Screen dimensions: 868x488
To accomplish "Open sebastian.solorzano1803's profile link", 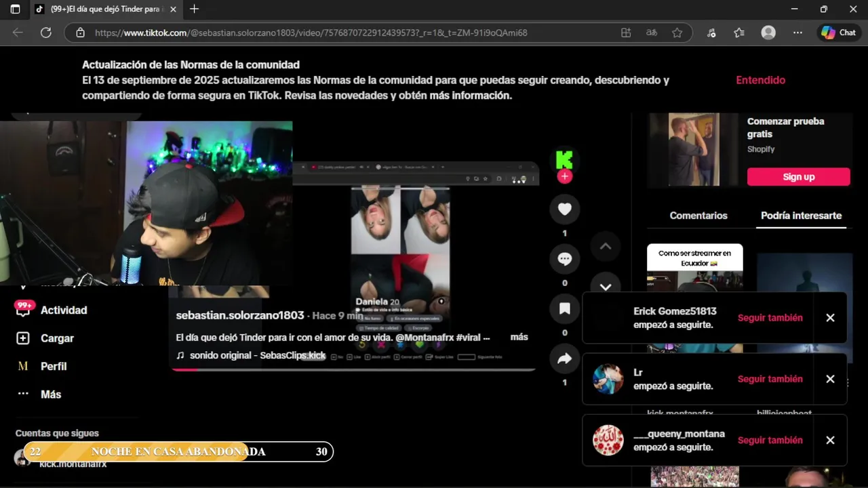I will [240, 315].
